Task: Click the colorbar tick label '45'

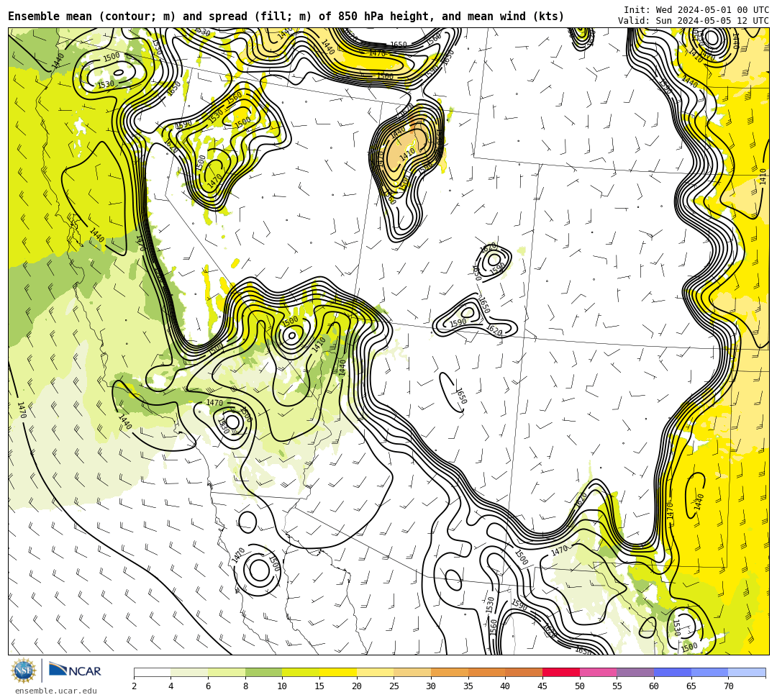Action: [542, 686]
